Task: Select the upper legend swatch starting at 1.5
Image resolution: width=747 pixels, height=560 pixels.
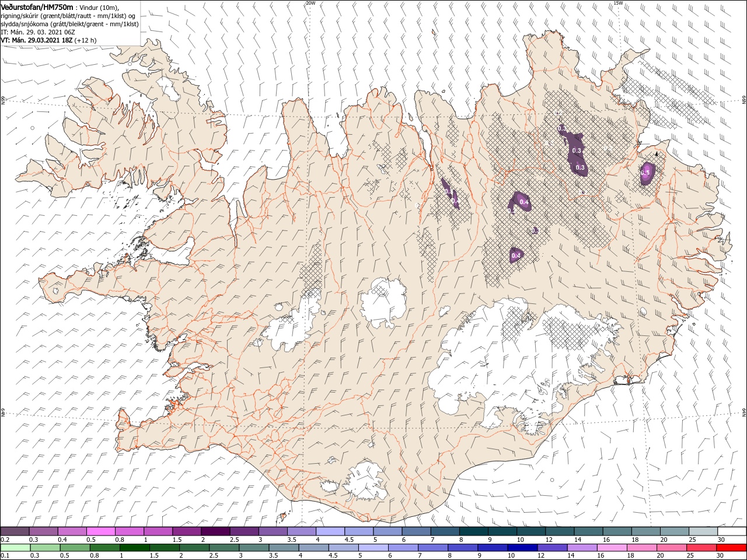Action: pyautogui.click(x=187, y=531)
